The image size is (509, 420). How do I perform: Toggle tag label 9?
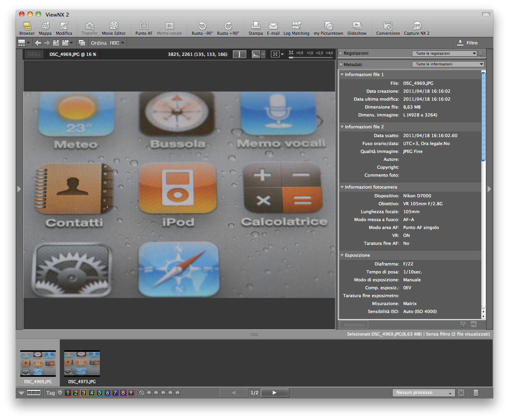point(131,393)
